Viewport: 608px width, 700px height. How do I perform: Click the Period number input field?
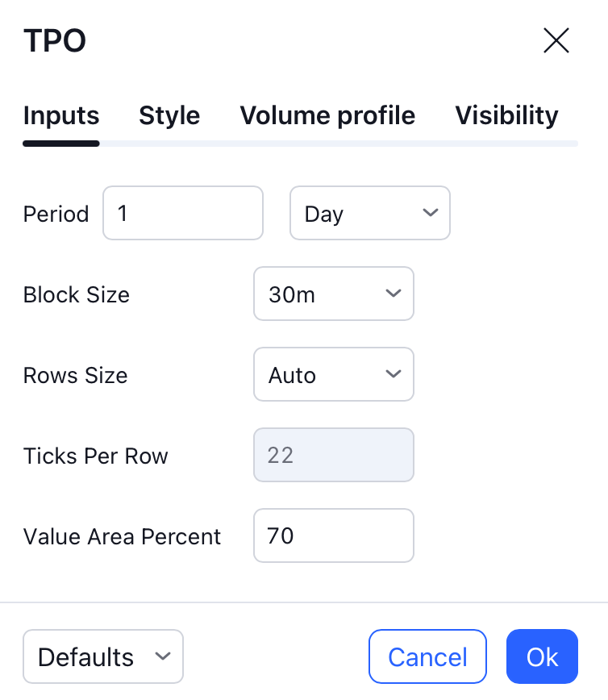(183, 213)
